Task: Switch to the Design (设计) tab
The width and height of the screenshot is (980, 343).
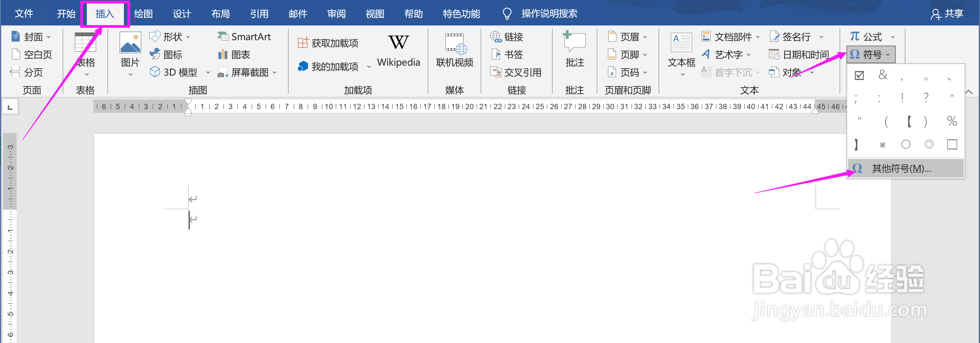Action: pyautogui.click(x=182, y=14)
